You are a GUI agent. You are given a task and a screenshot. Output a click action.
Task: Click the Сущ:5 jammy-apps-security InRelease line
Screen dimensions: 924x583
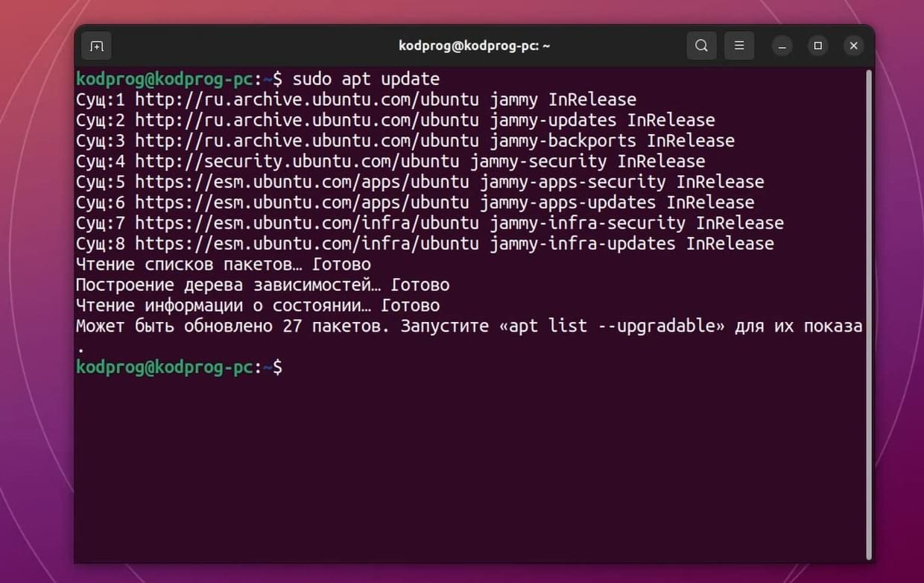click(420, 182)
